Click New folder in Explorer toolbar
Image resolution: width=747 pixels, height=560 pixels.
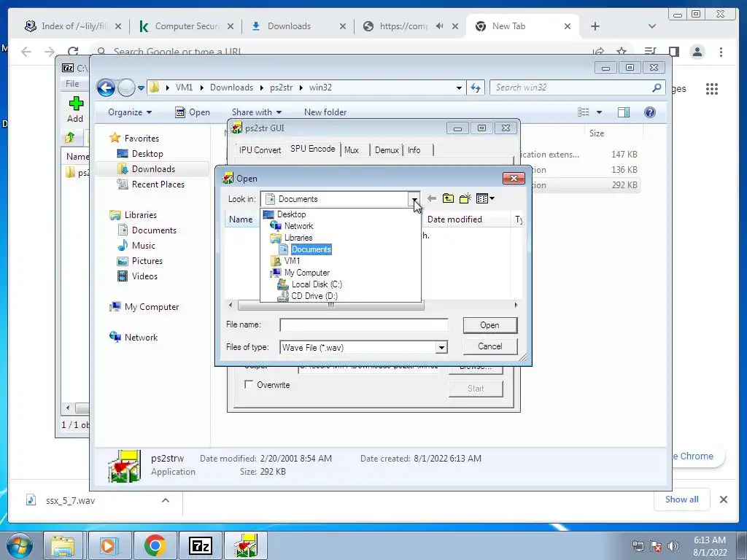tap(325, 112)
